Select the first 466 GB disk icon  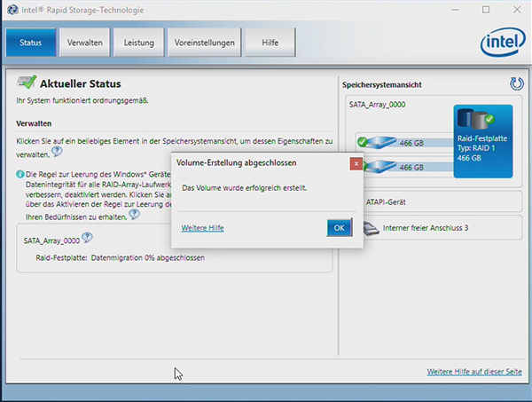377,142
